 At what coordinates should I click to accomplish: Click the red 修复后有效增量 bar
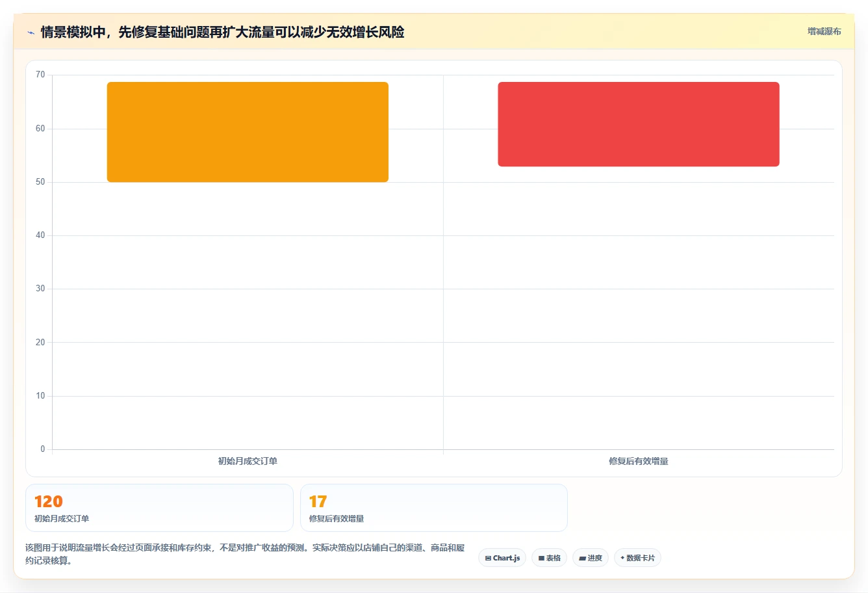tap(639, 124)
